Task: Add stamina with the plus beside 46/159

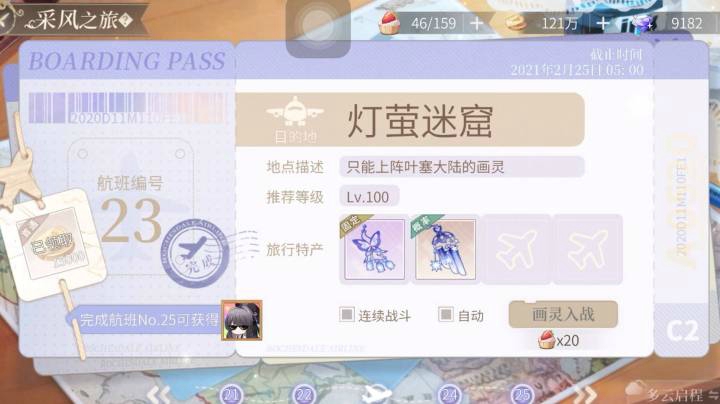Action: click(477, 23)
